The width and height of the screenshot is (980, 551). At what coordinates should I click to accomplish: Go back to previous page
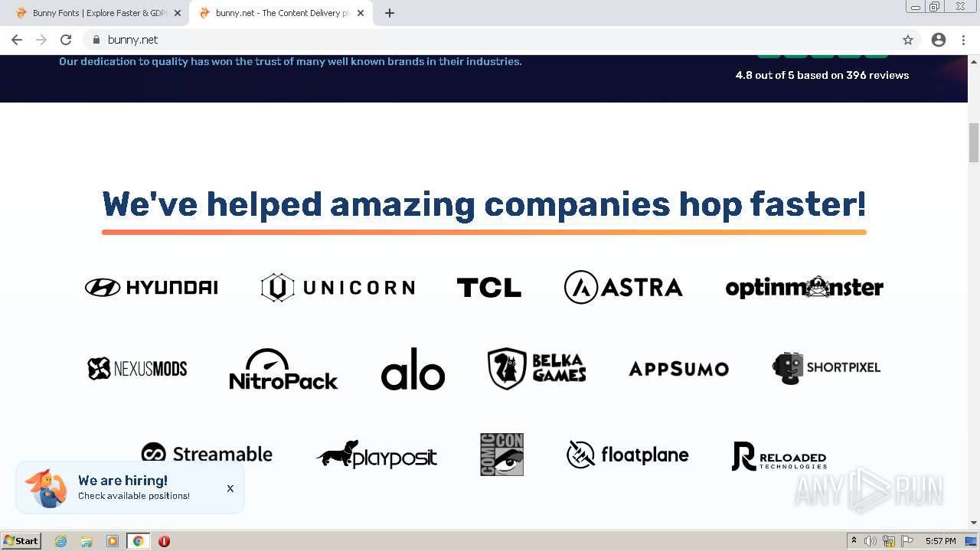(17, 40)
